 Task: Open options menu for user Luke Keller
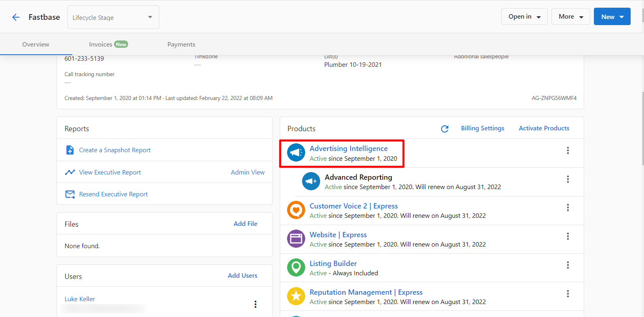[255, 304]
